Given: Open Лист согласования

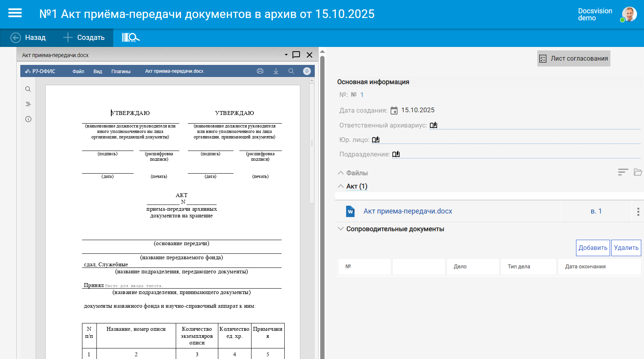Looking at the screenshot, I should click(574, 59).
